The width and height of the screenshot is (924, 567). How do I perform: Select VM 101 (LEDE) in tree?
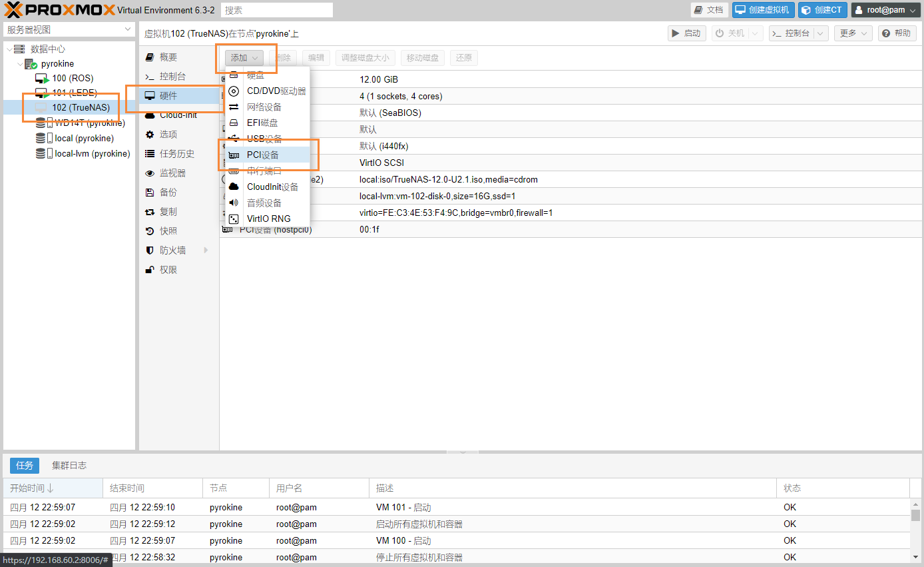74,93
